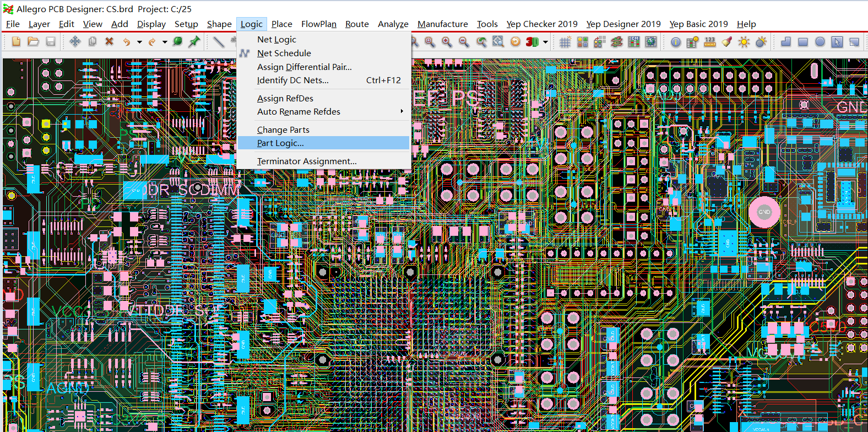Open a design with the folder icon

(33, 42)
